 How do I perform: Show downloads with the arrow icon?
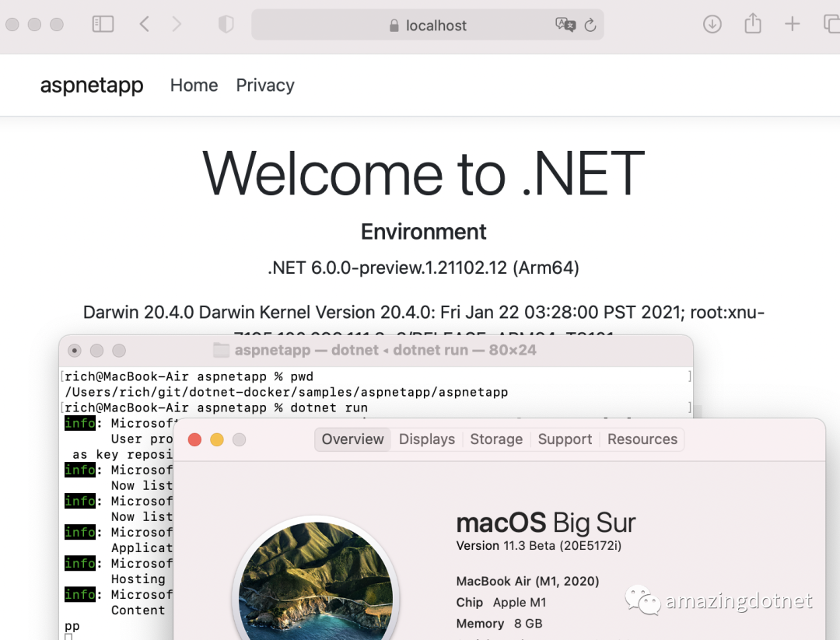pos(712,24)
